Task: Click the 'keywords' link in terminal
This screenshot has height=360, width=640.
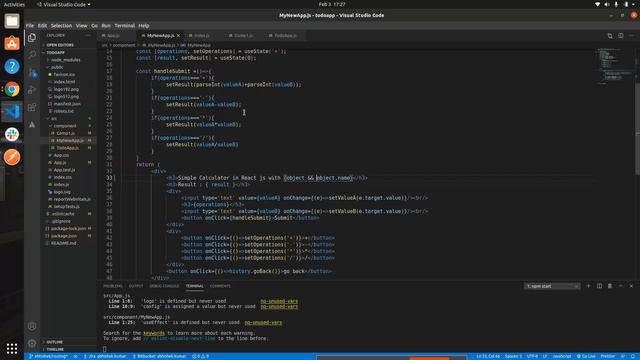Action: tap(154, 333)
